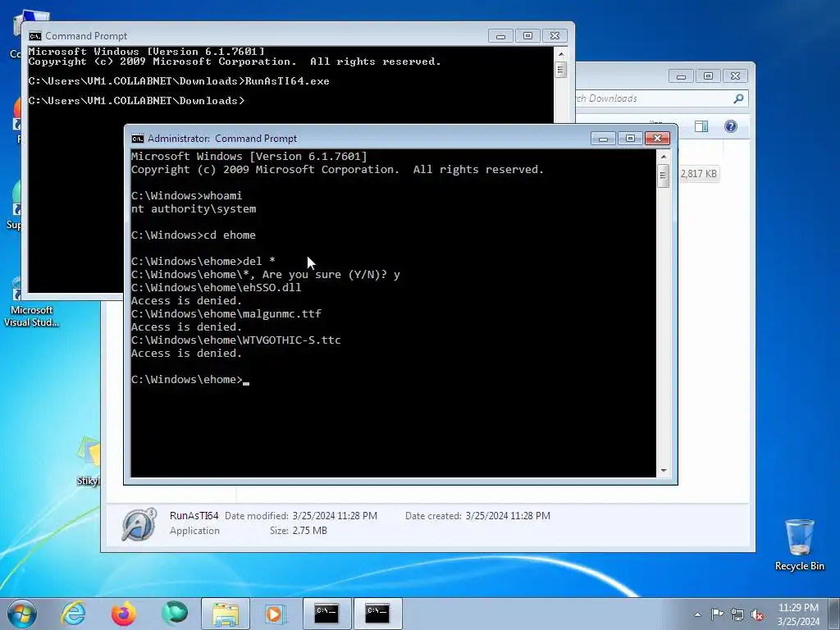Launch Internet Explorer from the taskbar
Viewport: 840px width, 630px height.
pos(73,614)
